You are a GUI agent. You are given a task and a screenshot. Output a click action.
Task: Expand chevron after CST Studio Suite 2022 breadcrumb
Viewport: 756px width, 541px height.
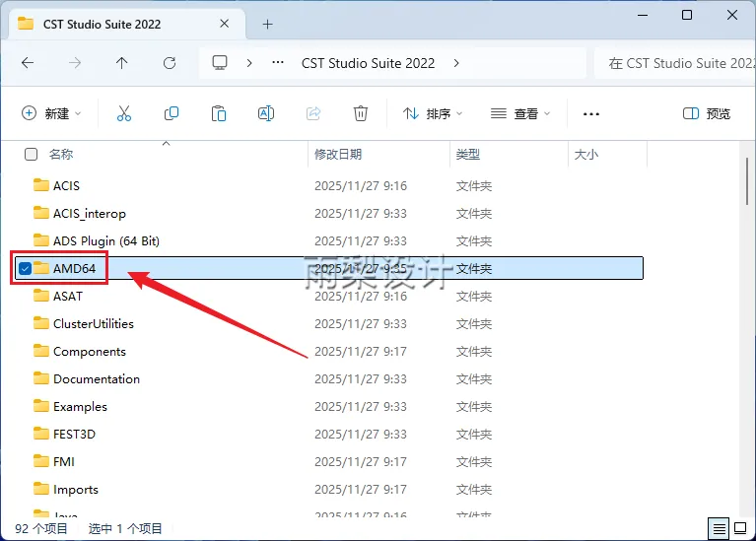(x=456, y=63)
